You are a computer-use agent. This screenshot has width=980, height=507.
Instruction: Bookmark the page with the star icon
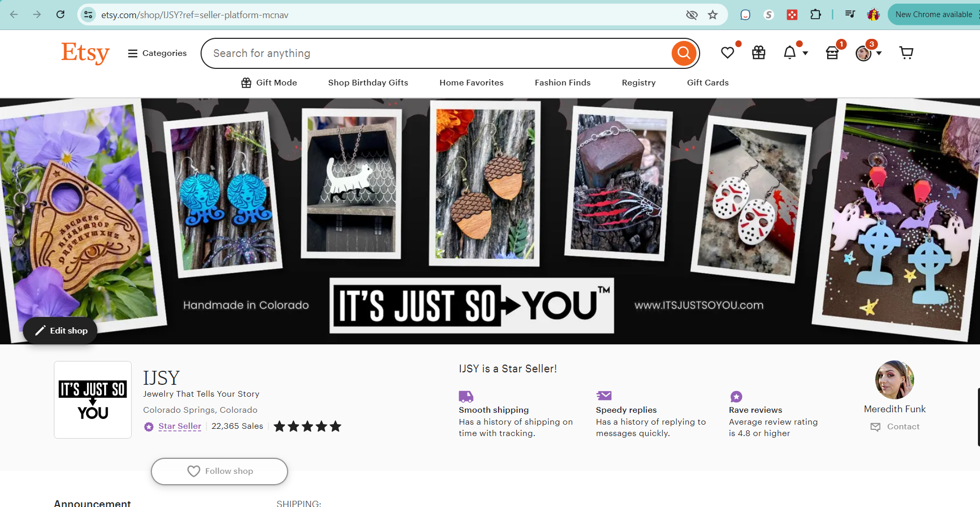coord(712,15)
